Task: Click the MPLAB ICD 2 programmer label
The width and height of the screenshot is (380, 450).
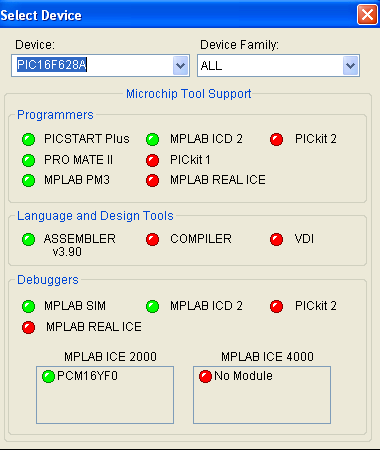Action: (206, 139)
